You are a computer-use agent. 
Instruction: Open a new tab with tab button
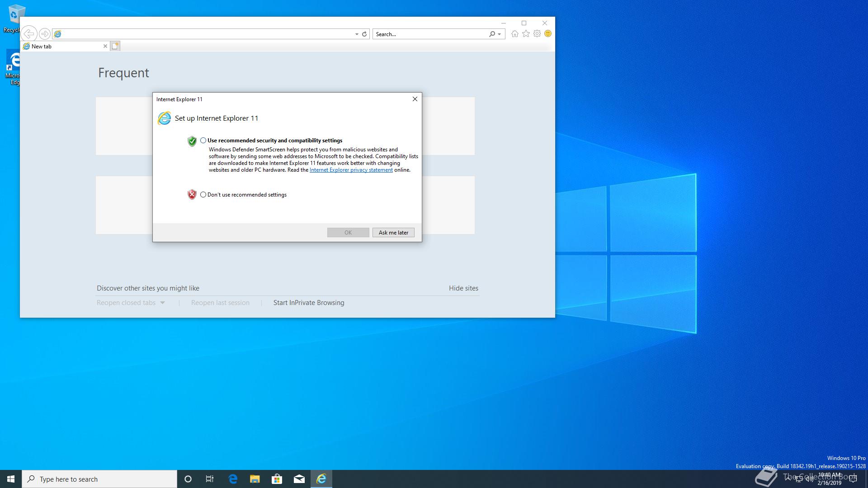tap(115, 46)
